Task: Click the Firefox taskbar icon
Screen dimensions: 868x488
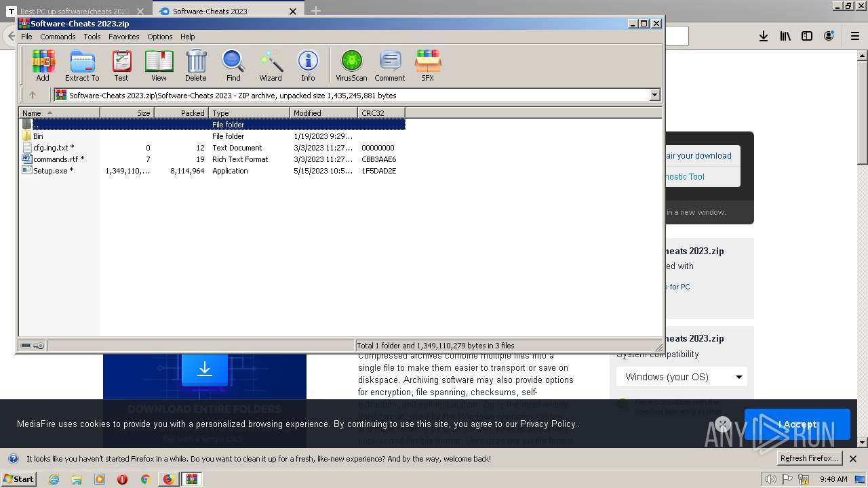Action: 168,479
